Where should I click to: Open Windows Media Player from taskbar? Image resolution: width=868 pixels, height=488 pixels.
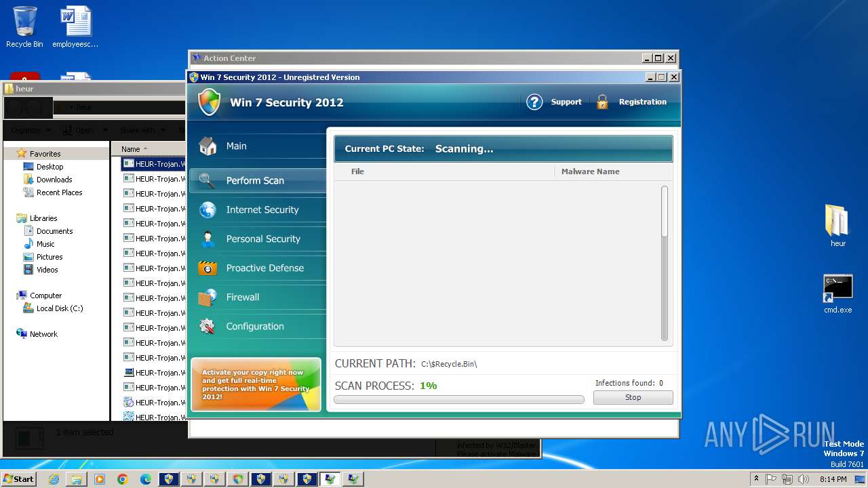[x=100, y=479]
